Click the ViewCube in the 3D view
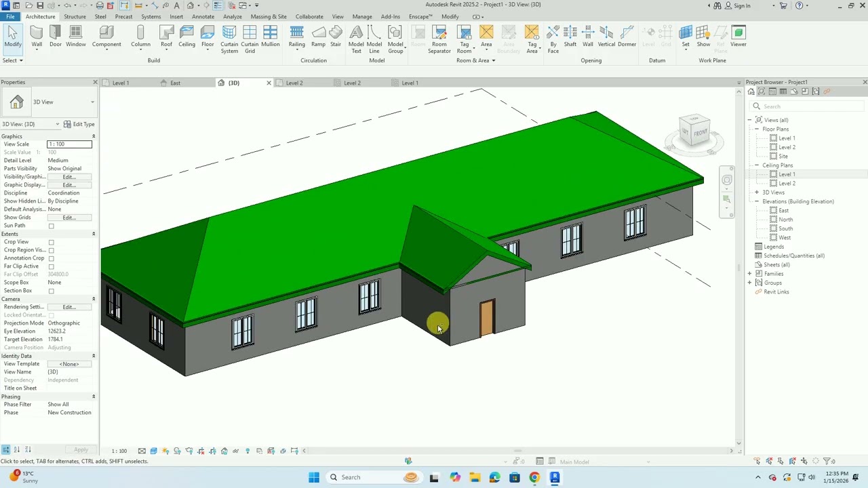 [x=694, y=131]
